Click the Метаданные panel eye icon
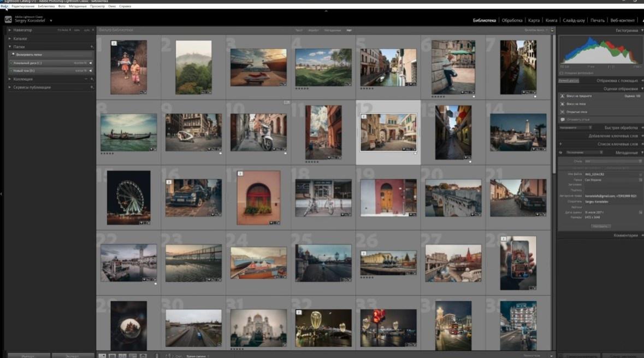 tap(560, 152)
